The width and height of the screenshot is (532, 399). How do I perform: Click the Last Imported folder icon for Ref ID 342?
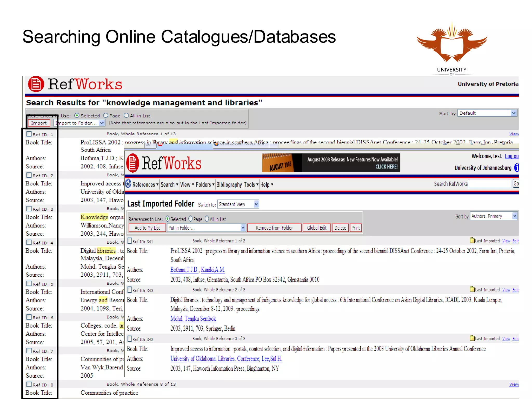[472, 338]
